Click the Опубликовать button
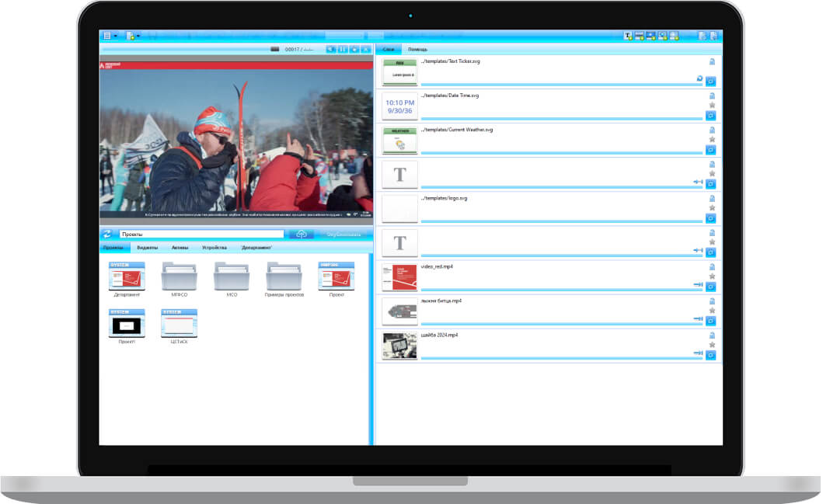The image size is (823, 504). 343,234
